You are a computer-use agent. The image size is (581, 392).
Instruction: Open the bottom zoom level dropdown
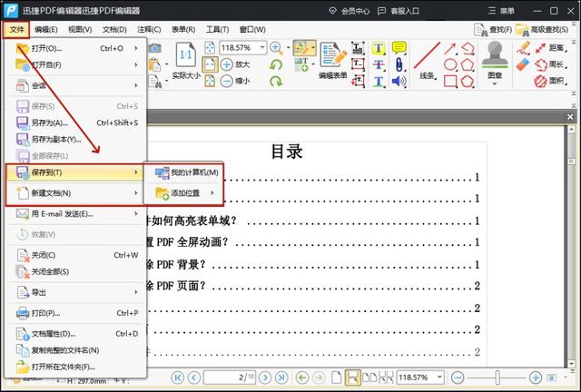(438, 377)
